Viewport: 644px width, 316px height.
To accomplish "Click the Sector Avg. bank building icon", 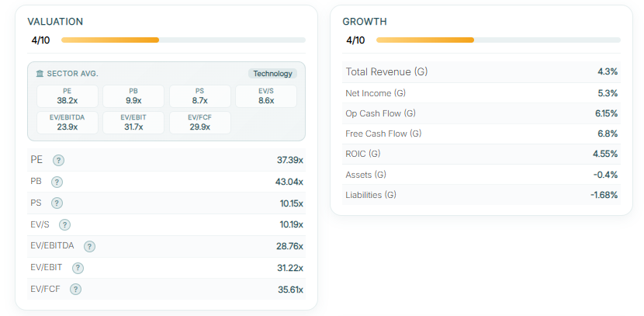I will tap(40, 74).
